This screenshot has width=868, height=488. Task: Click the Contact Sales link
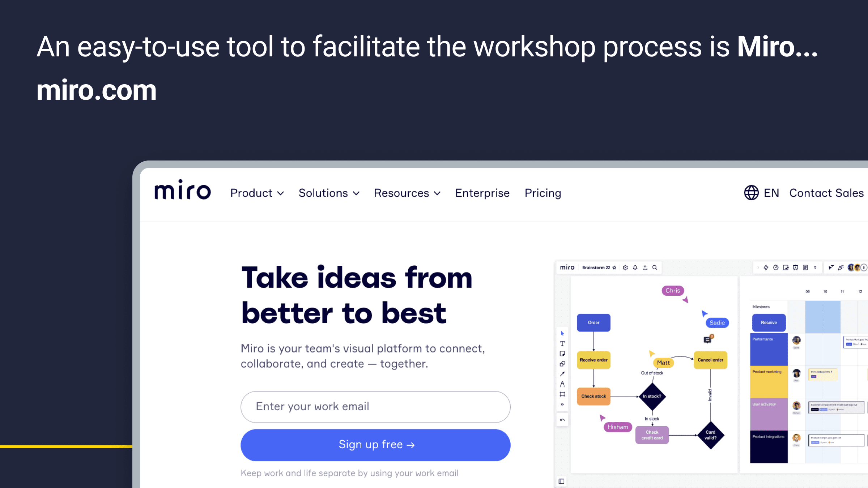tap(827, 193)
